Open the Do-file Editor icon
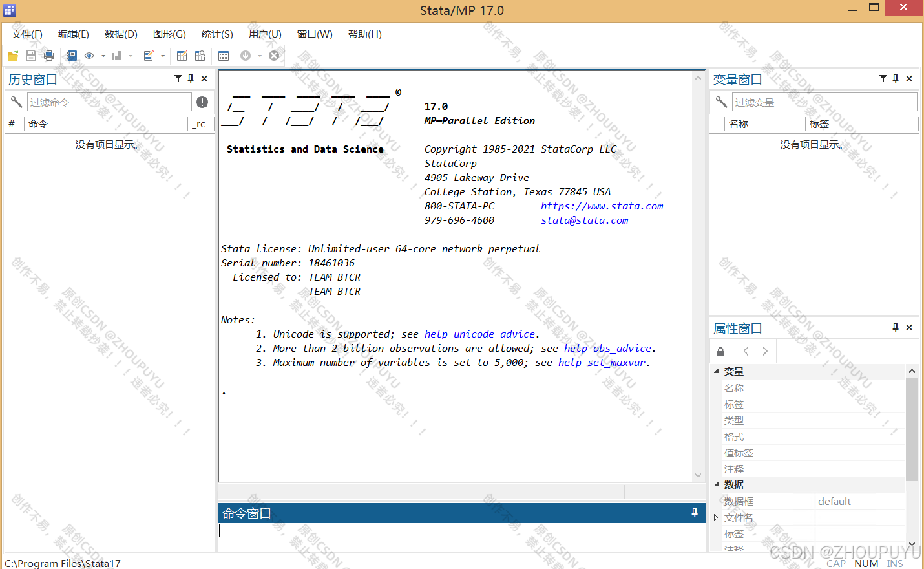The height and width of the screenshot is (569, 924). (x=149, y=56)
